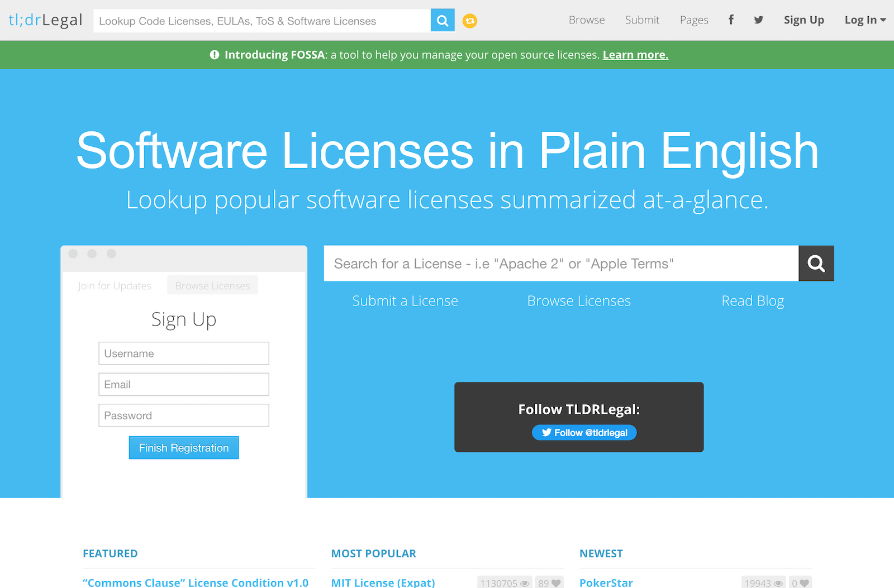Image resolution: width=894 pixels, height=588 pixels.
Task: Open the Twitter bird icon in the navbar
Action: pyautogui.click(x=758, y=20)
